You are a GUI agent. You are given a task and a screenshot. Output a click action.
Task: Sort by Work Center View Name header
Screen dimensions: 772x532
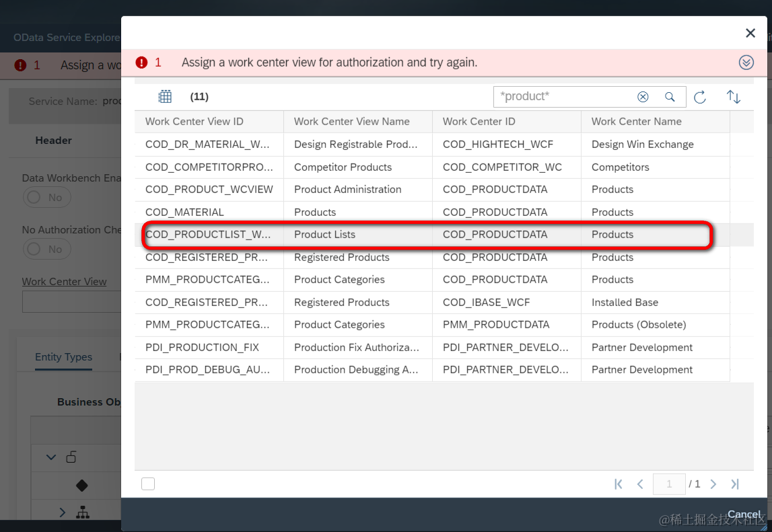click(x=351, y=122)
